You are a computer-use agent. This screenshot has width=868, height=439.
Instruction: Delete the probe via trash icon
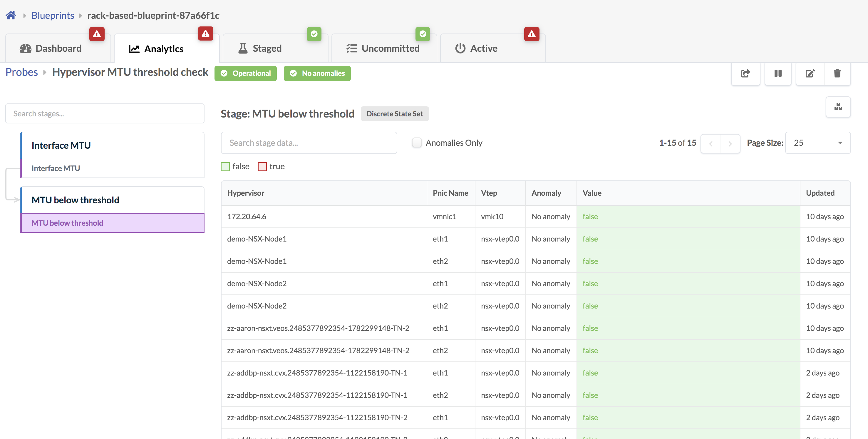837,73
